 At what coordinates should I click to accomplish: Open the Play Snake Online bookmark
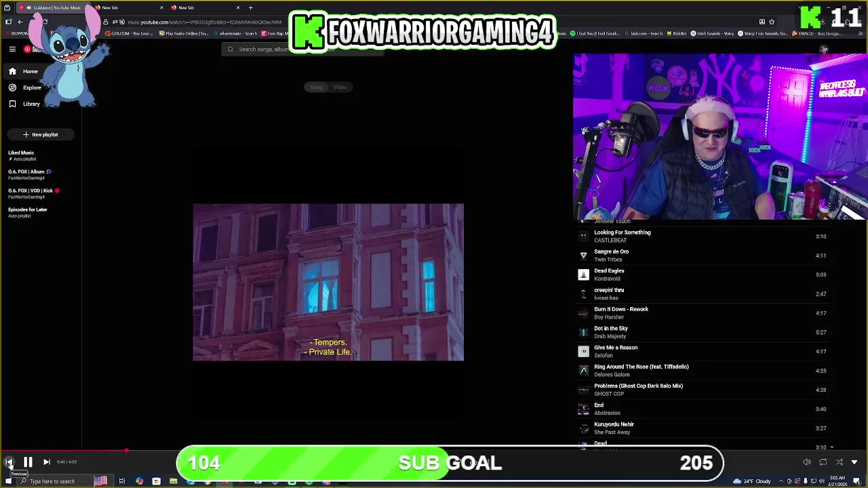(183, 33)
